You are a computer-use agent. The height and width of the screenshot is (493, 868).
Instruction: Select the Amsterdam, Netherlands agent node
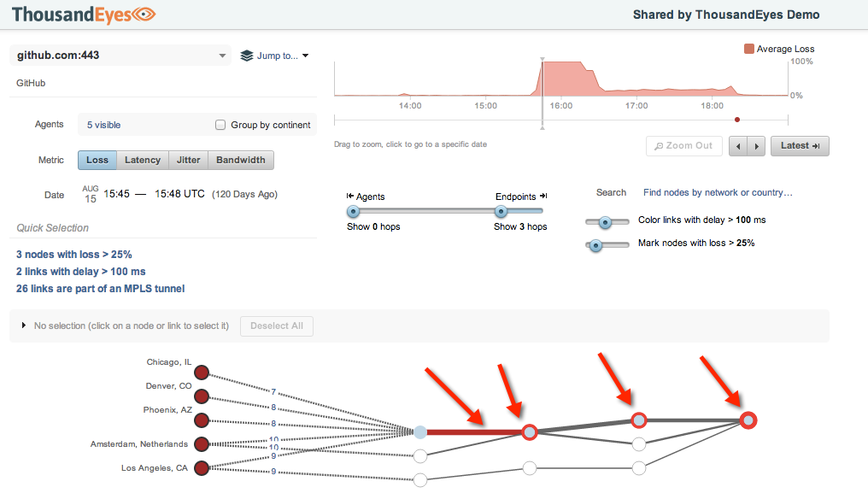pyautogui.click(x=202, y=444)
